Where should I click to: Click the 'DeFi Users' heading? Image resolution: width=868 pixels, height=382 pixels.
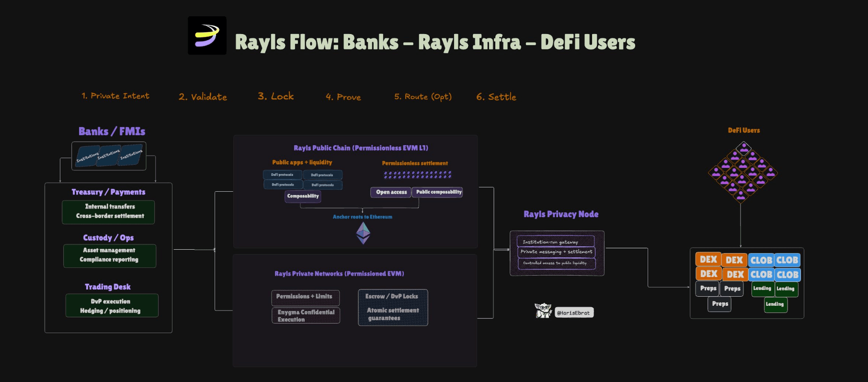coord(743,130)
